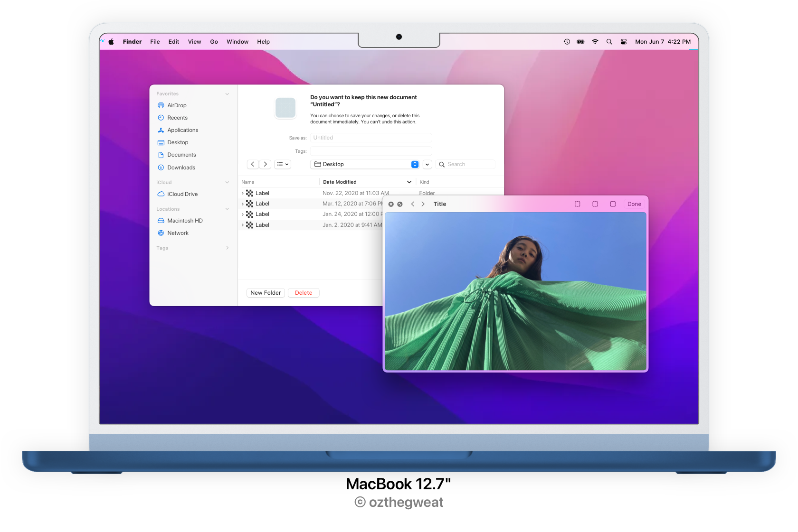Expand the Tags section in the sidebar
Screen dimensions: 798x532
(227, 248)
